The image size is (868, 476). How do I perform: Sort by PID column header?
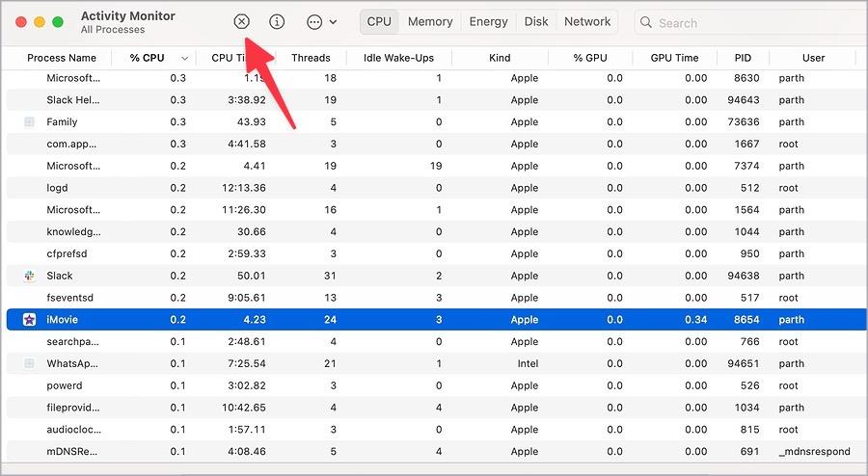(x=743, y=58)
